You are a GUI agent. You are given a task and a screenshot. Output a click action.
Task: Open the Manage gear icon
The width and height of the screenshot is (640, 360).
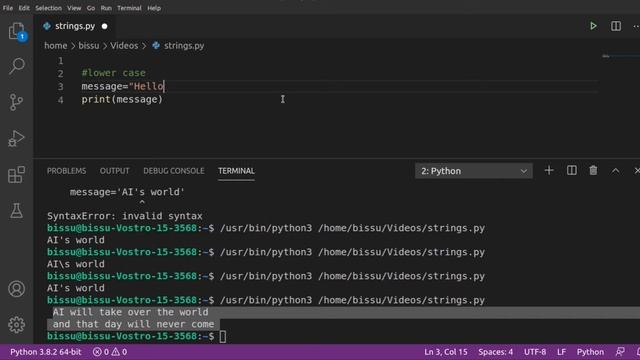click(16, 324)
